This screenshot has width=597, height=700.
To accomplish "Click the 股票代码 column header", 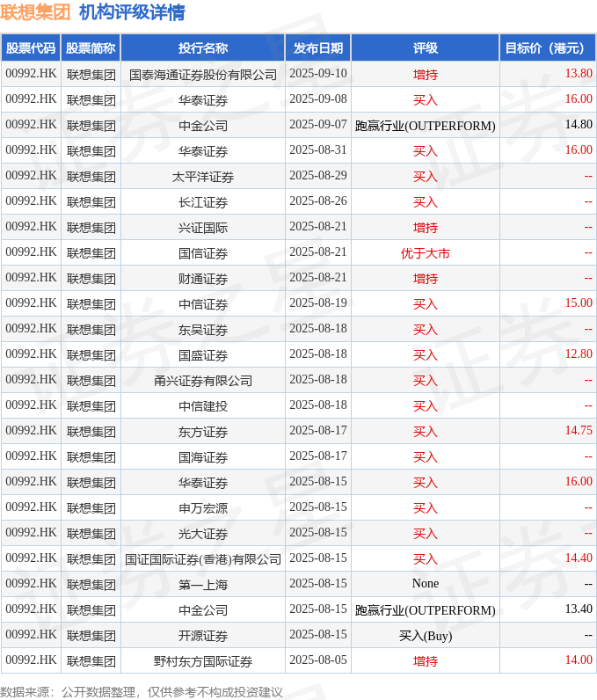I will [x=31, y=47].
